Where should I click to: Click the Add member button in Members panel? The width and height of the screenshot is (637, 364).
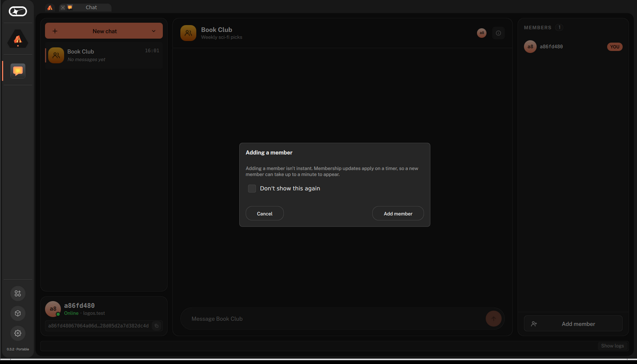[x=573, y=324]
